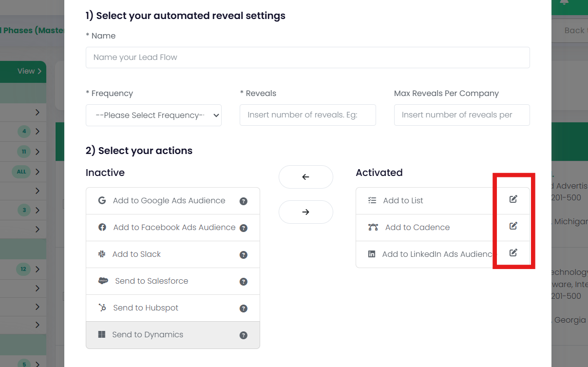The image size is (588, 367).
Task: Click help icon for Send to Dynamics
Action: 244,335
